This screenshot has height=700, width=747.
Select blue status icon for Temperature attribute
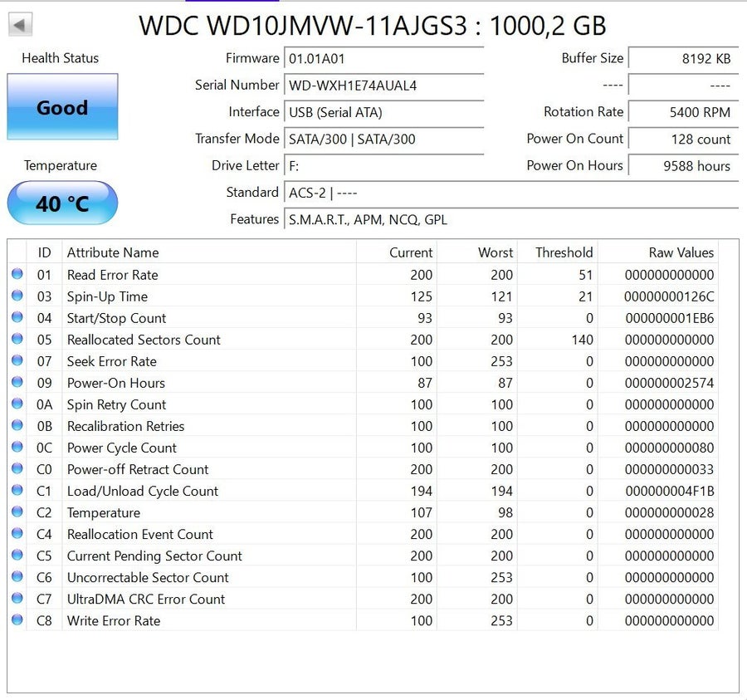17,512
